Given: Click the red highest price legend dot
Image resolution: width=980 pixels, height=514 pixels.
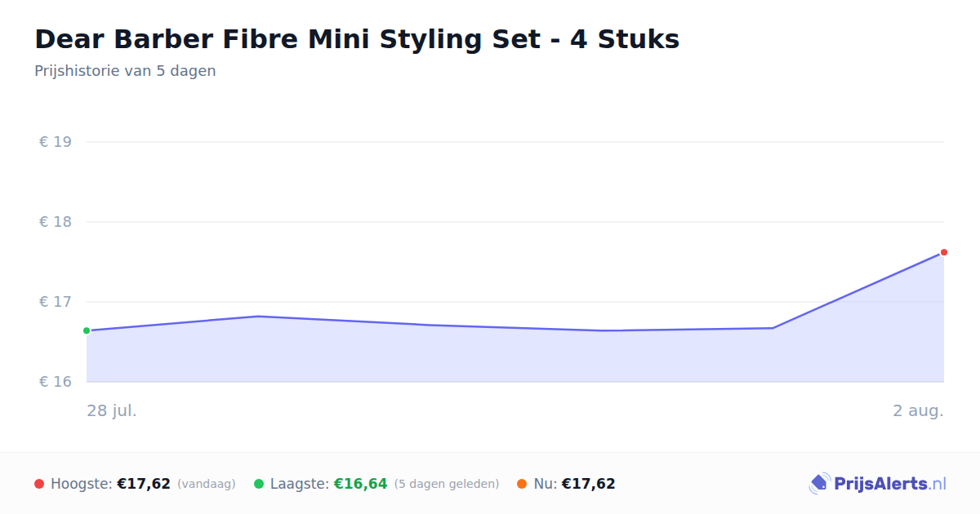Looking at the screenshot, I should pyautogui.click(x=39, y=484).
